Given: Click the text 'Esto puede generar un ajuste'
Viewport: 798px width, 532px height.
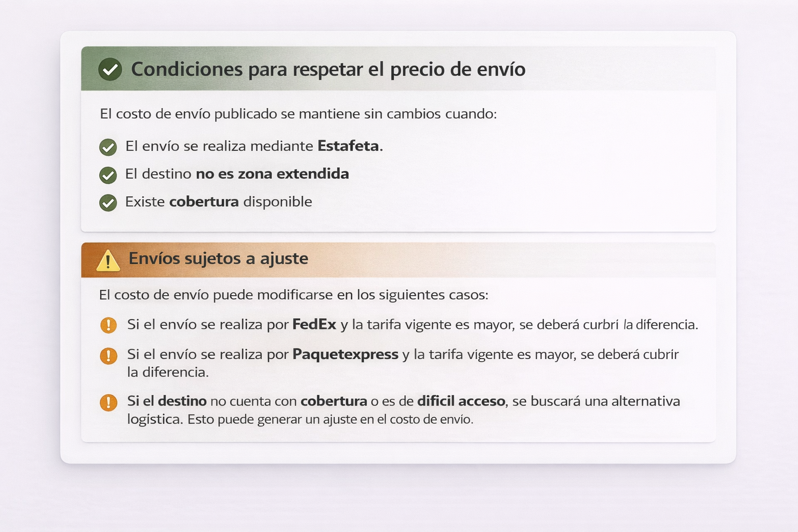Looking at the screenshot, I should click(x=330, y=419).
